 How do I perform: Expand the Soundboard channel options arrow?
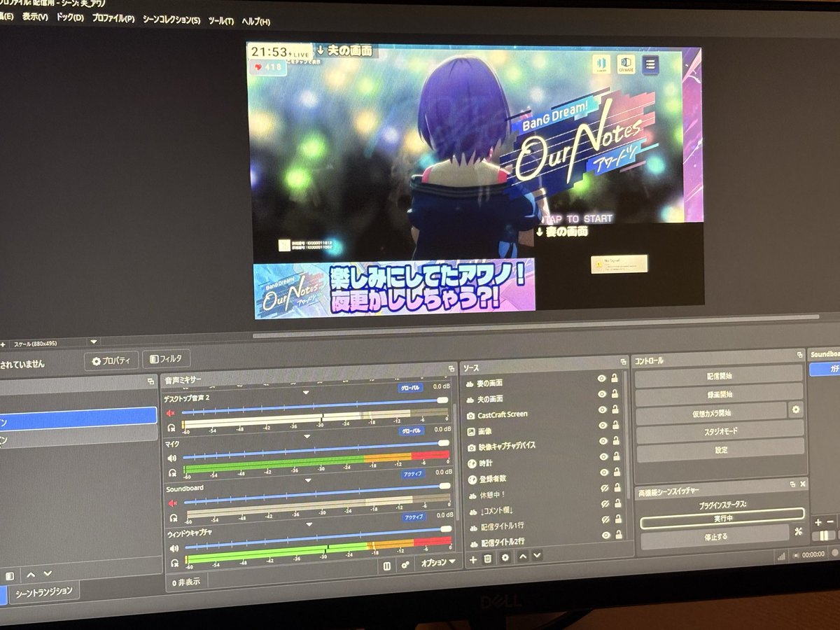pos(307,480)
